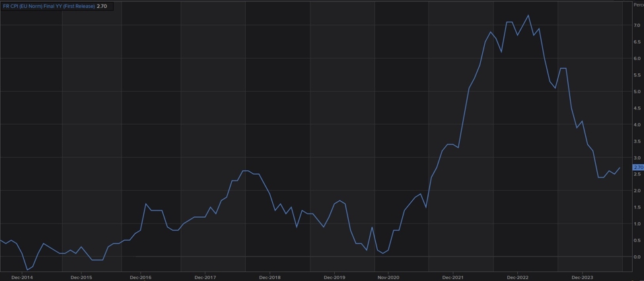Click the Dec-2015 date axis label
Image resolution: width=644 pixels, height=281 pixels.
click(x=81, y=277)
